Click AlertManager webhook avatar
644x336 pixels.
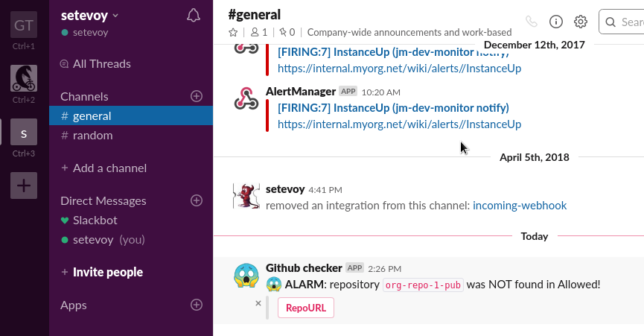coord(246,99)
